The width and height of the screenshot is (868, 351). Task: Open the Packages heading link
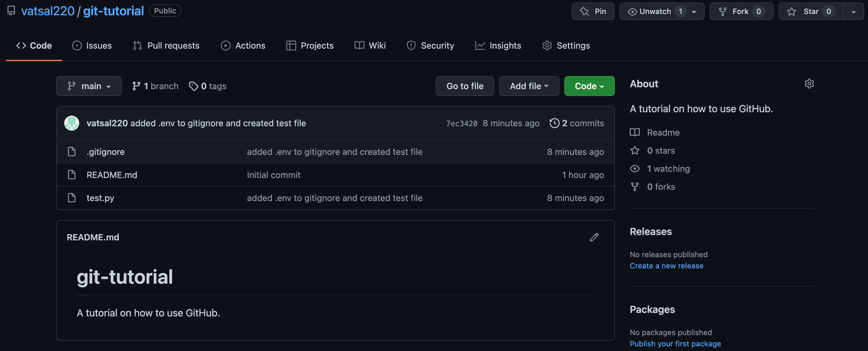tap(652, 309)
